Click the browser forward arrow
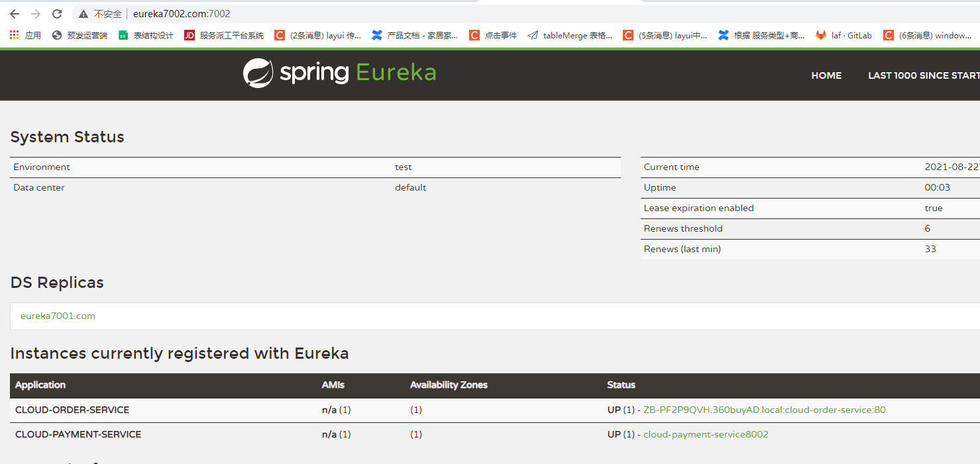The height and width of the screenshot is (464, 980). pos(36,14)
